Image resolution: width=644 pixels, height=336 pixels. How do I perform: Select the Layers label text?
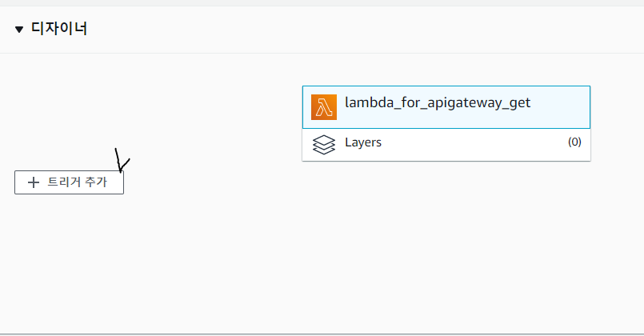[363, 142]
